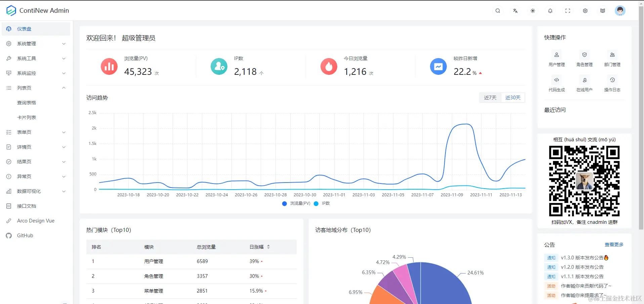The image size is (644, 304).
Task: Toggle fullscreen mode icon
Action: click(x=568, y=11)
